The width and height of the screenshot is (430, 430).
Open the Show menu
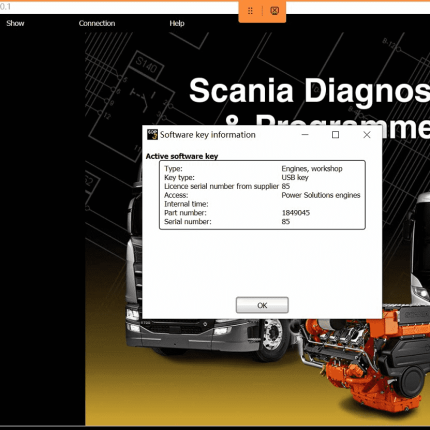coord(15,23)
